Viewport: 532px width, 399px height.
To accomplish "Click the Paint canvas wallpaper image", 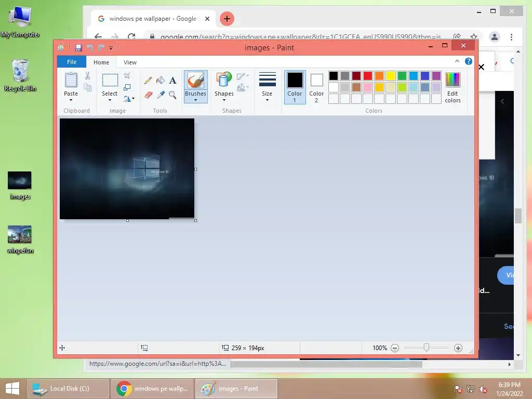I will 127,169.
